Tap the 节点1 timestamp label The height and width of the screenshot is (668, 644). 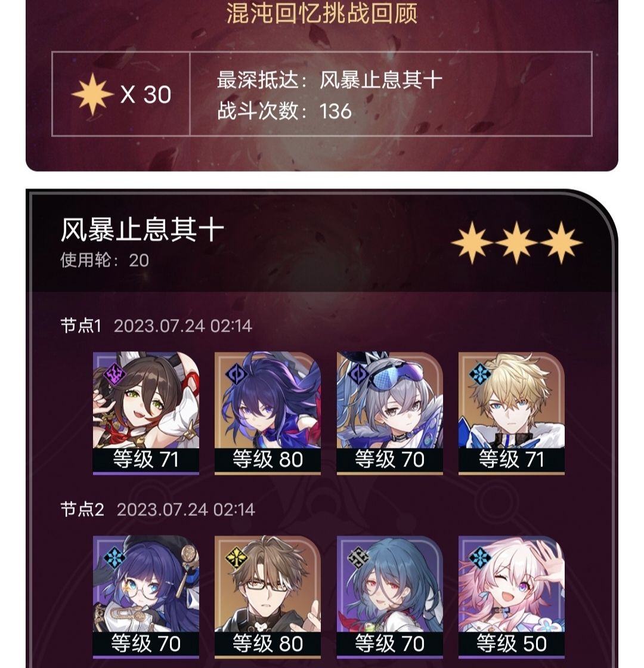pyautogui.click(x=183, y=326)
